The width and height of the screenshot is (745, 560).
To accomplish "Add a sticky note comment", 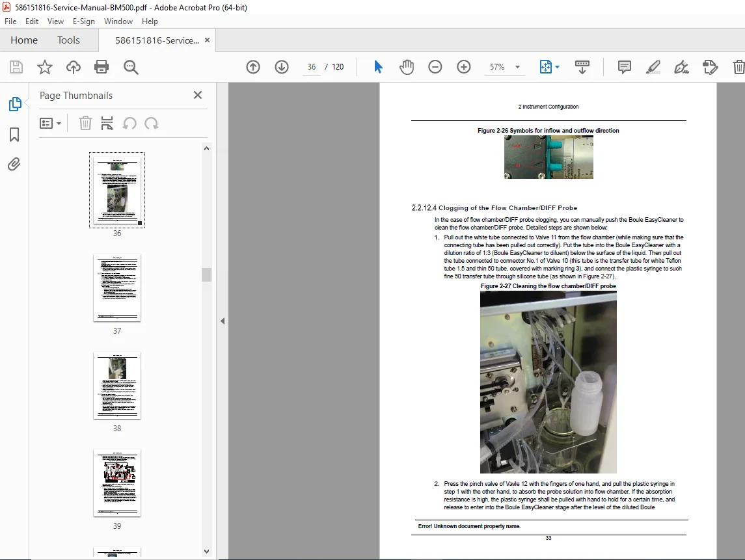I will point(625,67).
